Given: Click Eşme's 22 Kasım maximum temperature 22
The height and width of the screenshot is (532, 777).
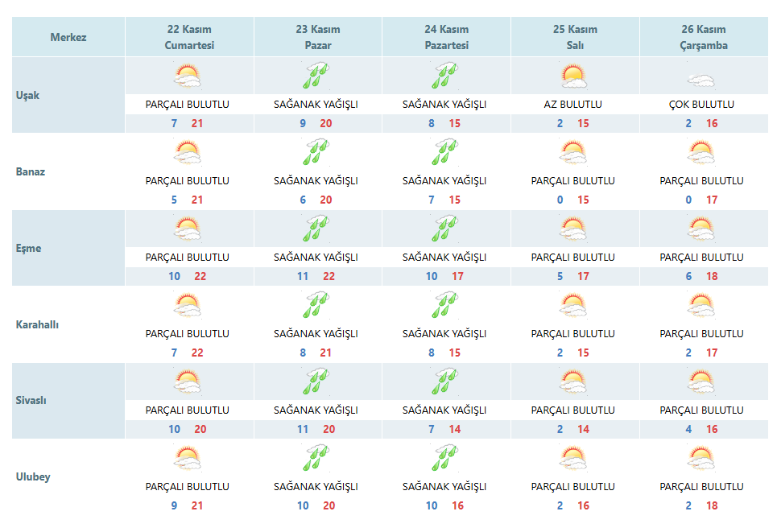Looking at the screenshot, I should pos(200,276).
